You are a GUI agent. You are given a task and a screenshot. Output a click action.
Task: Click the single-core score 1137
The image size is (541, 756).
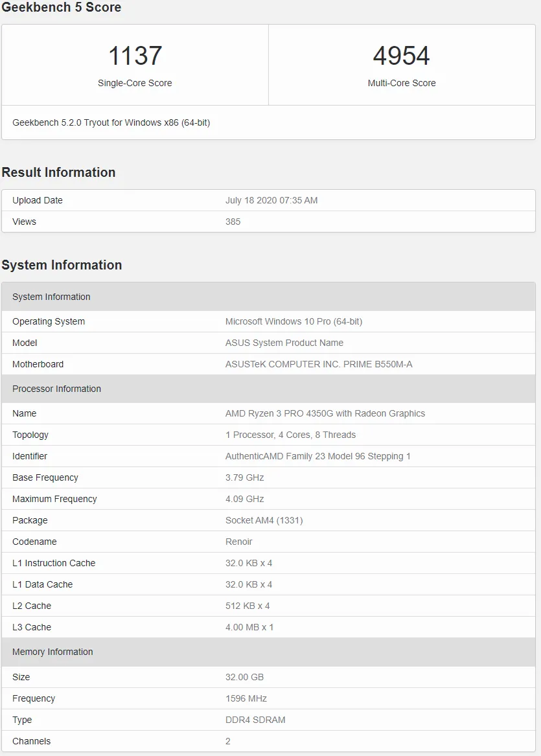coord(135,56)
